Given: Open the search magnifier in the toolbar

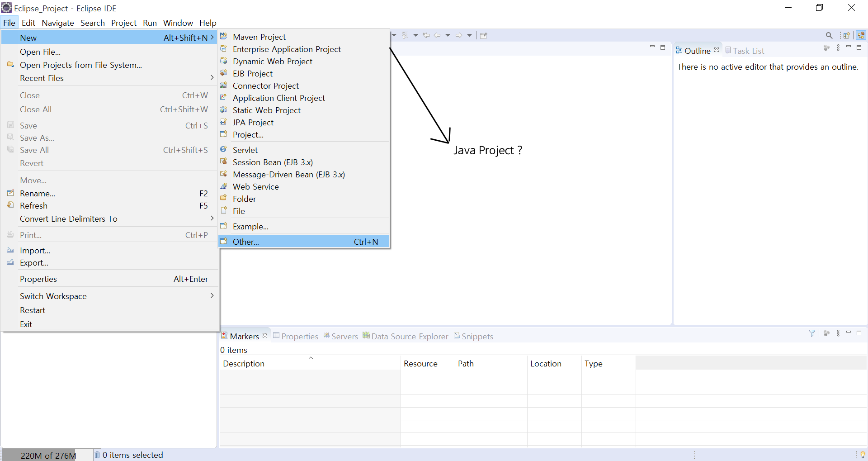Looking at the screenshot, I should click(x=829, y=35).
